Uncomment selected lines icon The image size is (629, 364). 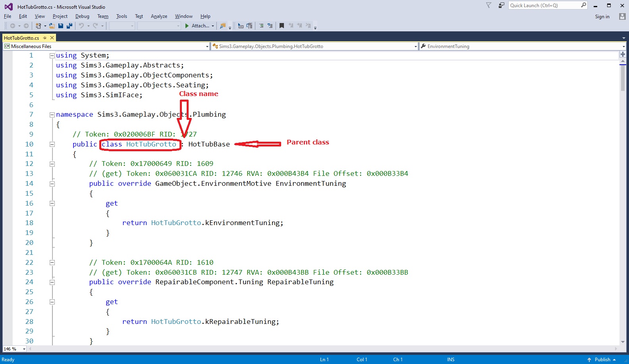pyautogui.click(x=270, y=26)
